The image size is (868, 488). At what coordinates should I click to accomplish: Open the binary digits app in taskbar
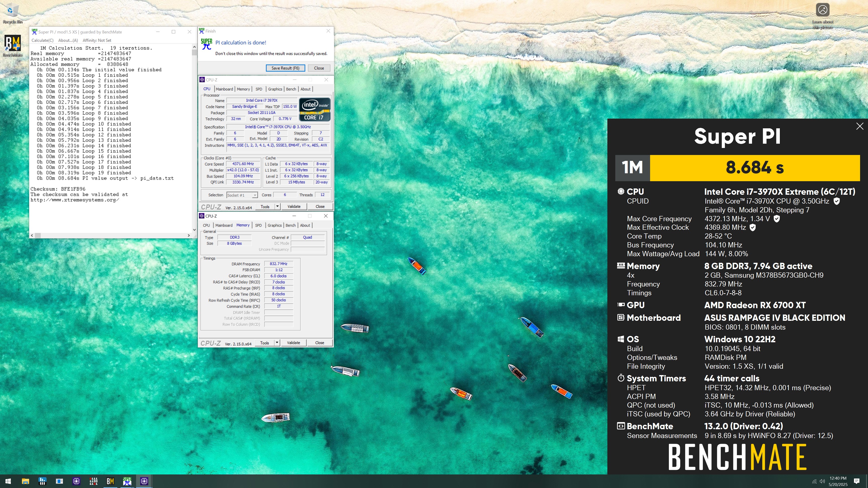93,481
